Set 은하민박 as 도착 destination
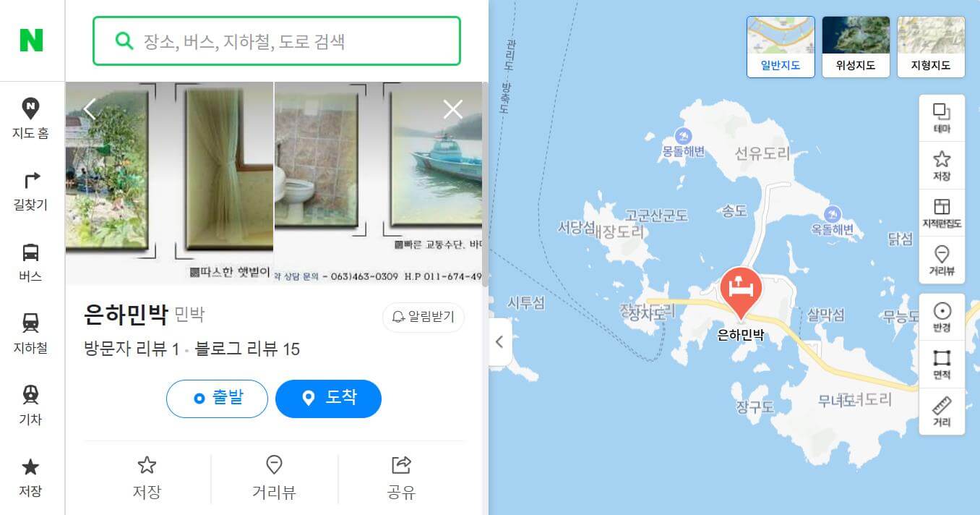The height and width of the screenshot is (515, 980). (328, 399)
